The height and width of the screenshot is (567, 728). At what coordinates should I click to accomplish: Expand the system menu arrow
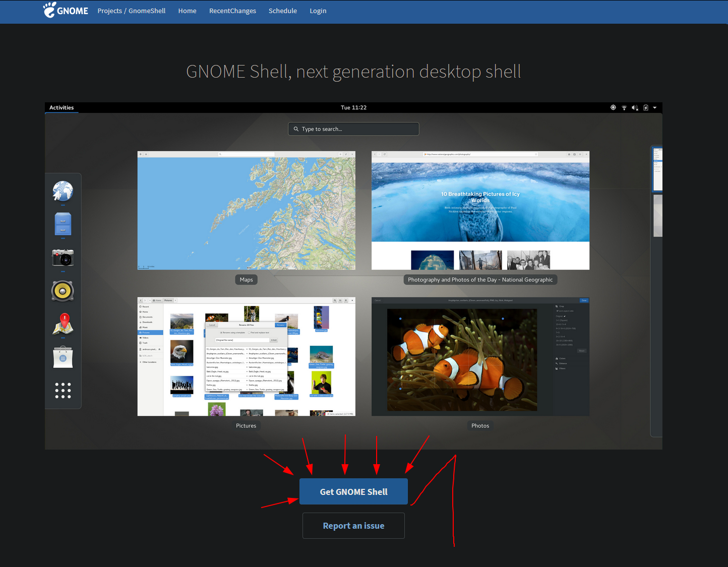click(x=655, y=107)
